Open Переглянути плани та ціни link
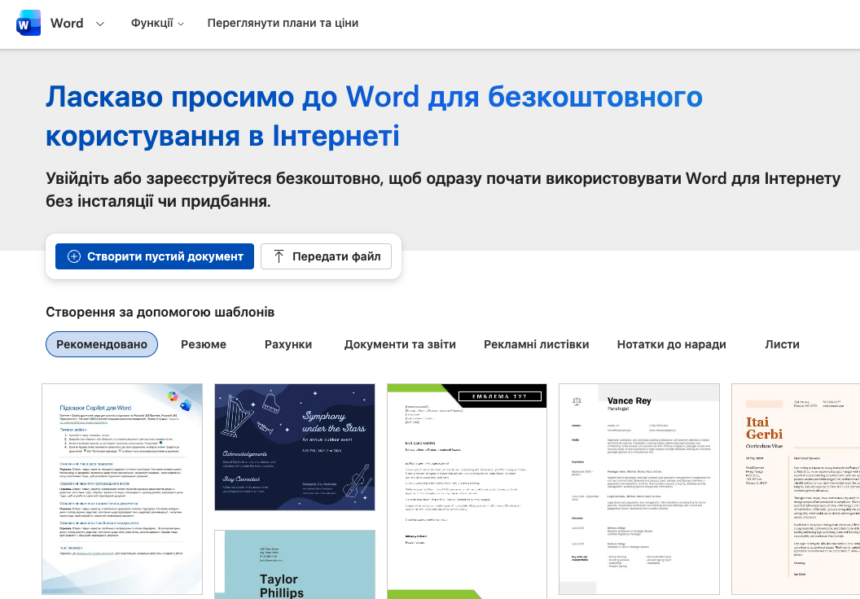 (282, 23)
